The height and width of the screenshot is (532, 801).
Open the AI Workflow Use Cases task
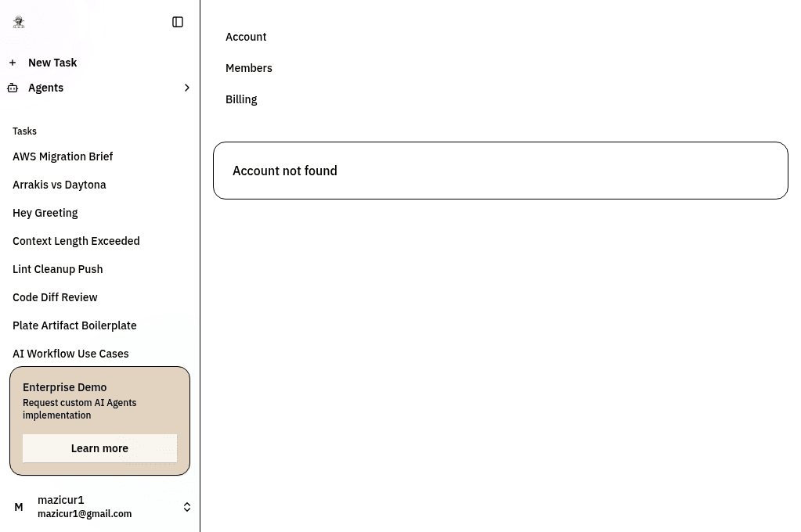[x=70, y=354]
